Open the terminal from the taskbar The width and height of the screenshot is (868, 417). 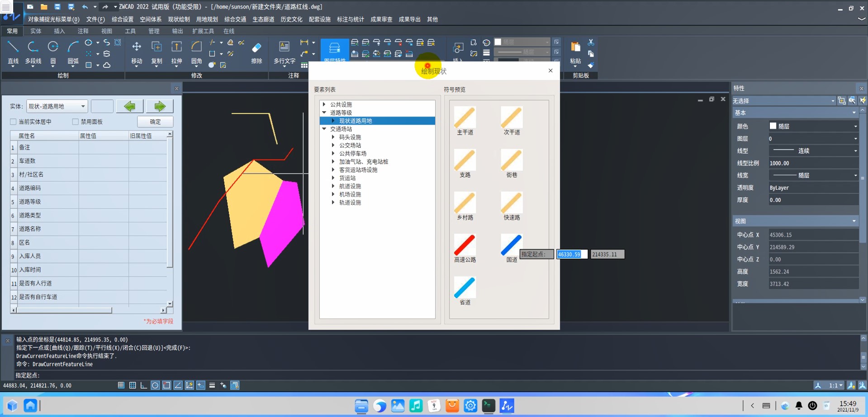coord(489,406)
